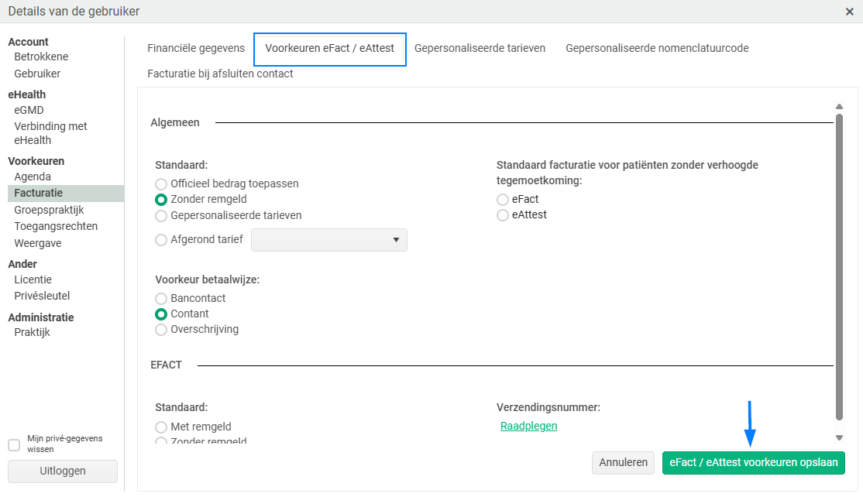
Task: Click the Raadplegen link
Action: 529,426
